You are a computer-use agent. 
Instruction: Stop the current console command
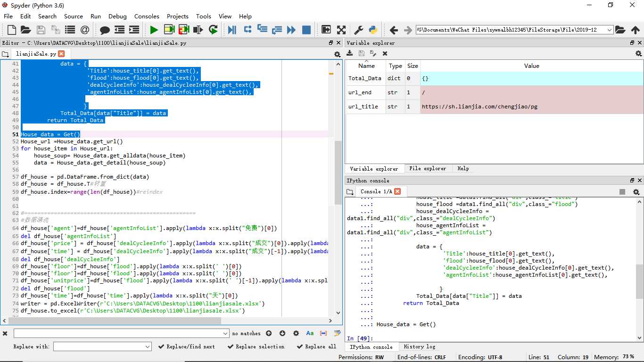tap(622, 192)
